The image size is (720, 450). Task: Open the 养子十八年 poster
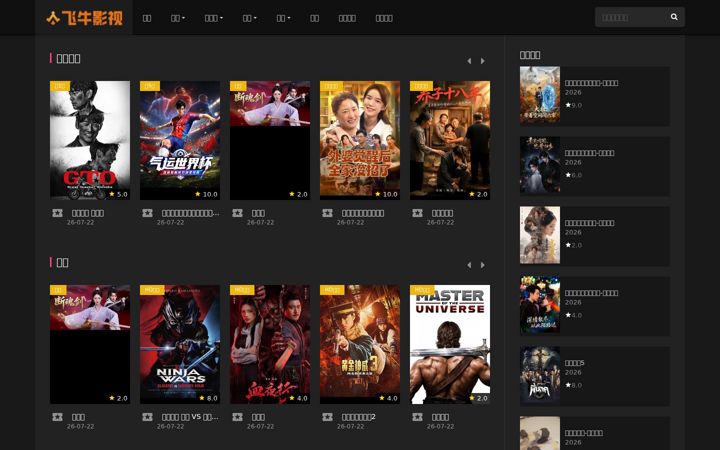click(x=450, y=140)
